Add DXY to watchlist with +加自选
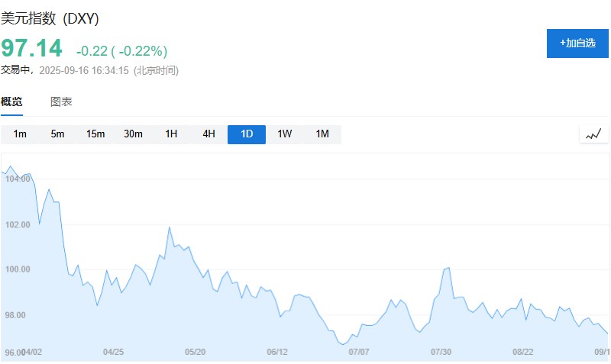Screen dimensions: 611x364 [x=577, y=43]
